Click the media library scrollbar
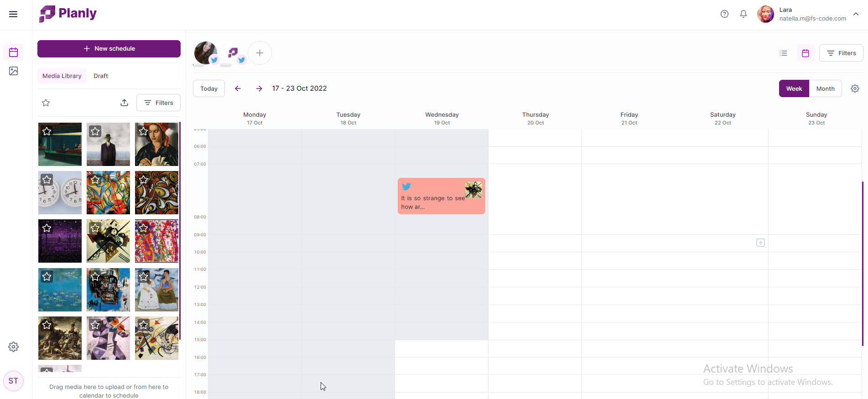Screen dimensions: 868x399 [180, 231]
